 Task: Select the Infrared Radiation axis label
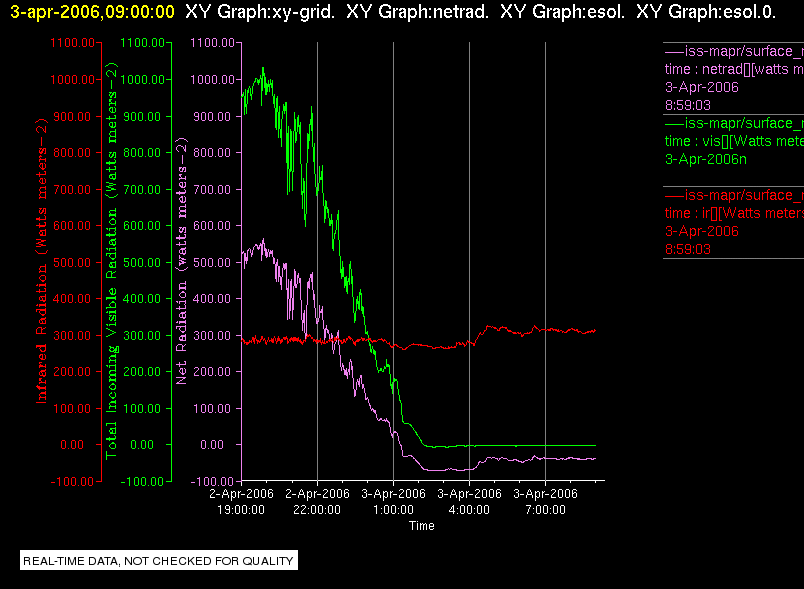tap(41, 261)
